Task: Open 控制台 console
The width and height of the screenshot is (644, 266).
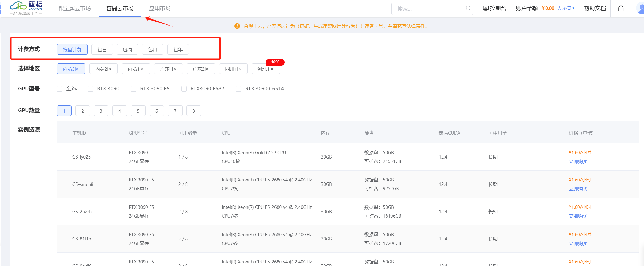Action: point(494,8)
